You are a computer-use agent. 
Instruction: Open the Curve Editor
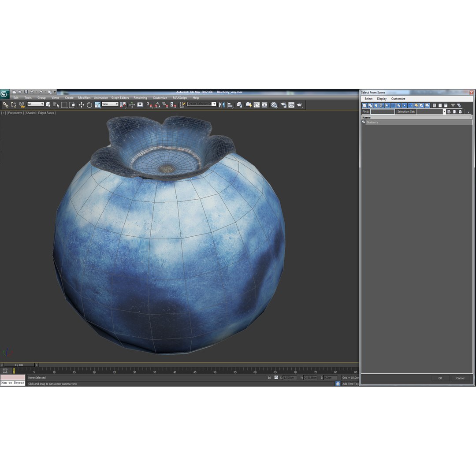tap(257, 105)
